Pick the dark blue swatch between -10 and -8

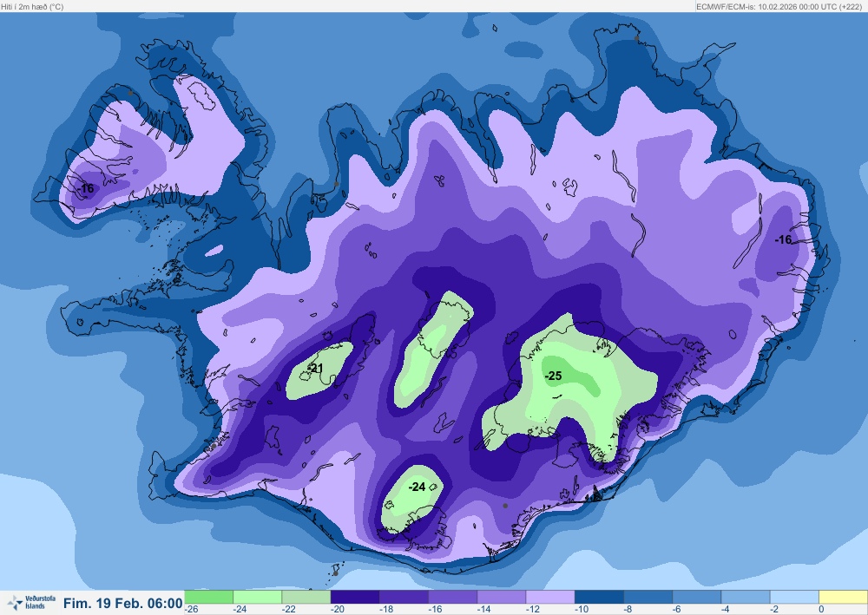(599, 597)
